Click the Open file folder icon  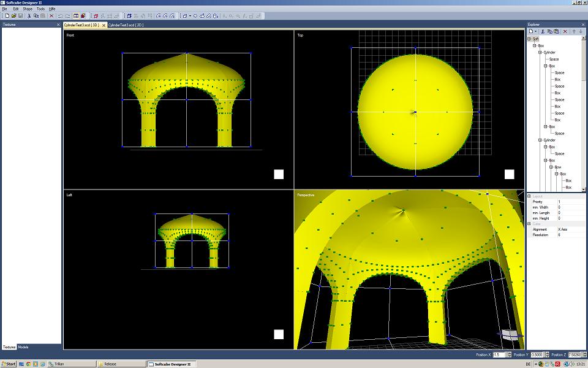click(13, 15)
